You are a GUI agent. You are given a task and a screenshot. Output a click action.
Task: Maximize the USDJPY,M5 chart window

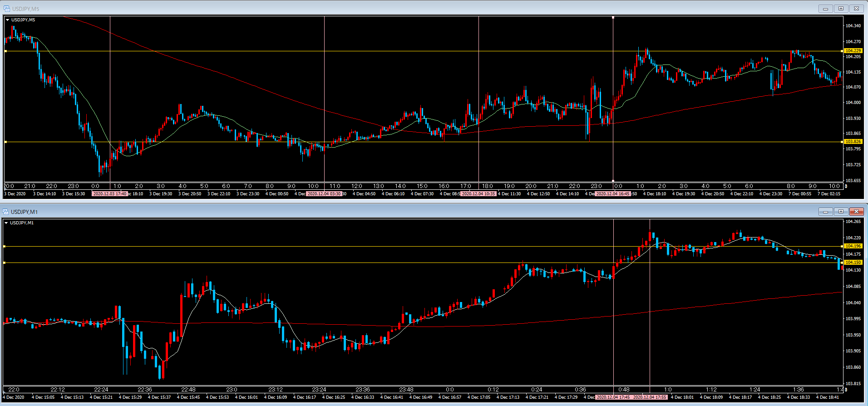[841, 9]
